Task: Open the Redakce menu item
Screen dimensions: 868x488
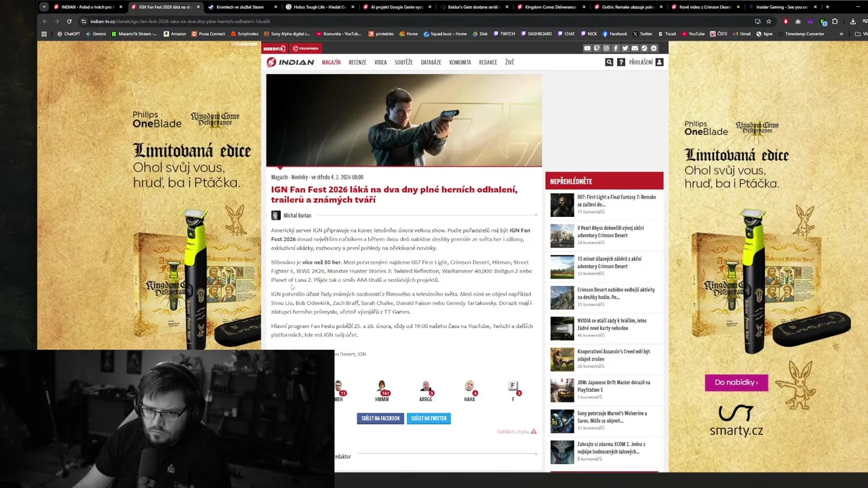Action: (488, 62)
